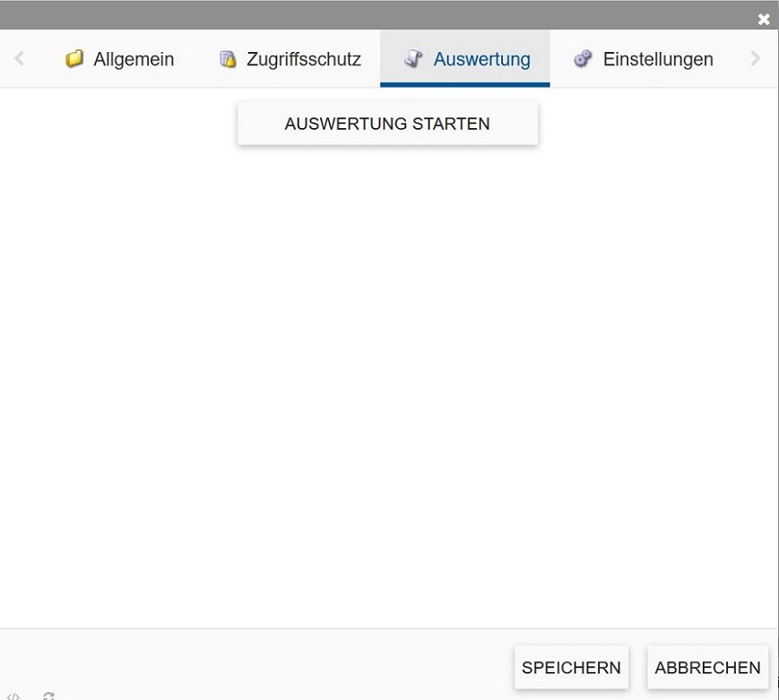Expand hidden tabs using the right arrow

tap(756, 58)
